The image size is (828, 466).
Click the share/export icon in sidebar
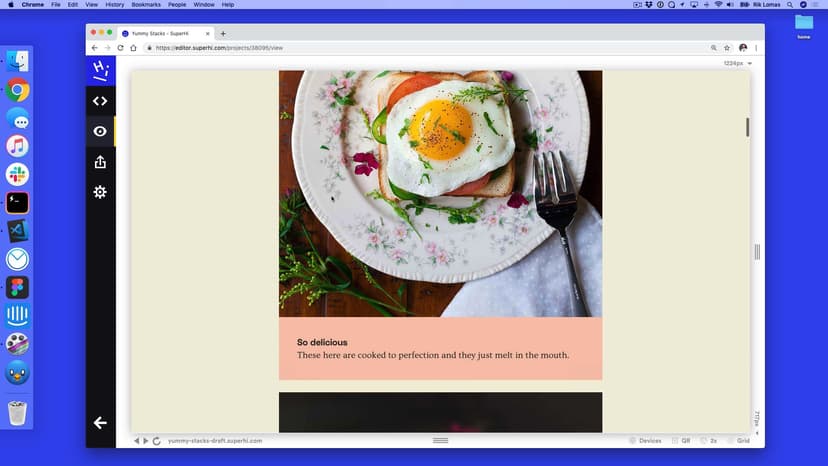[x=100, y=162]
